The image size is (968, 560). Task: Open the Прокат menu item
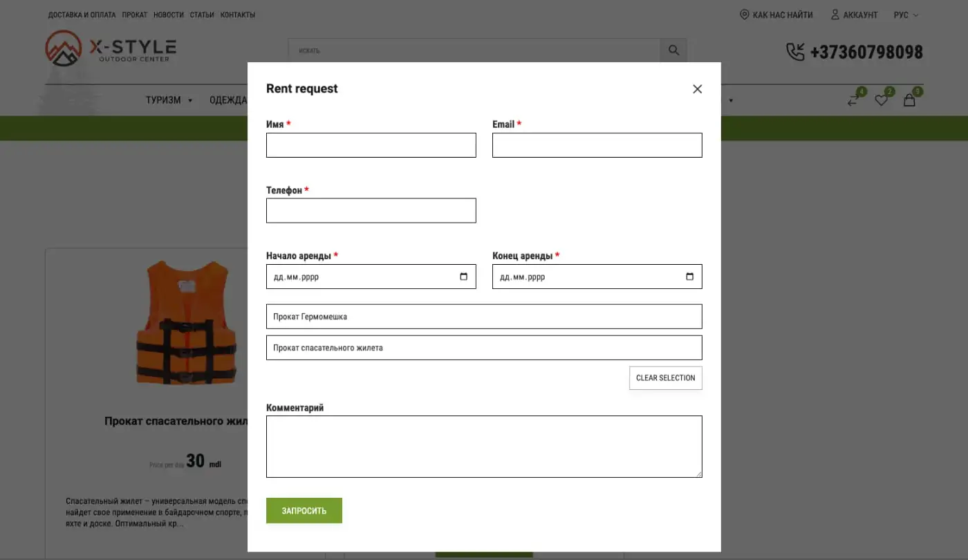click(135, 15)
